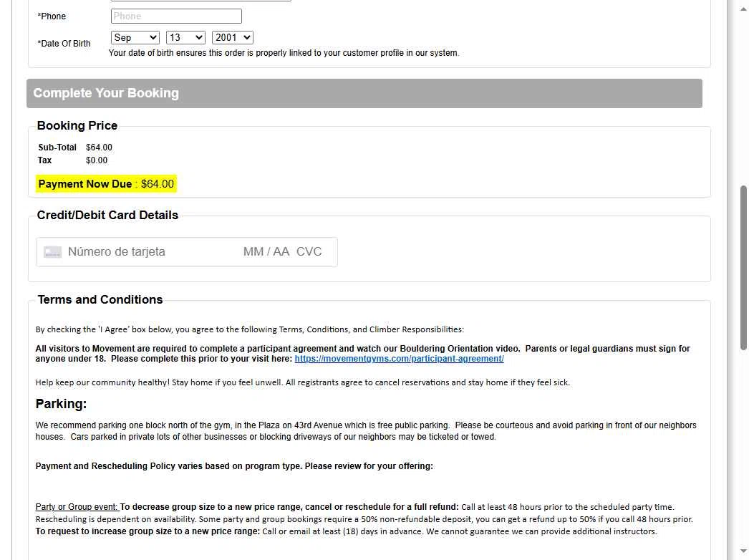This screenshot has height=560, width=749.
Task: Click the scrollbar down arrow
Action: point(743,551)
